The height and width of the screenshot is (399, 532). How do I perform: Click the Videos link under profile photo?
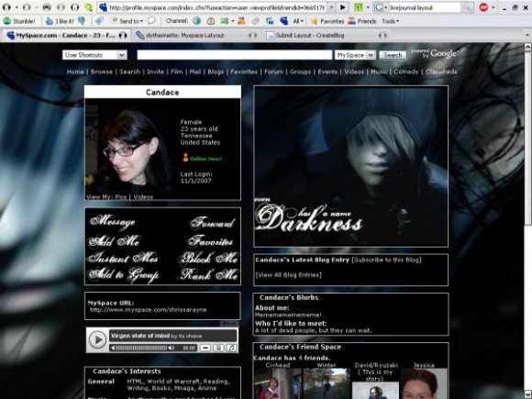[x=143, y=197]
